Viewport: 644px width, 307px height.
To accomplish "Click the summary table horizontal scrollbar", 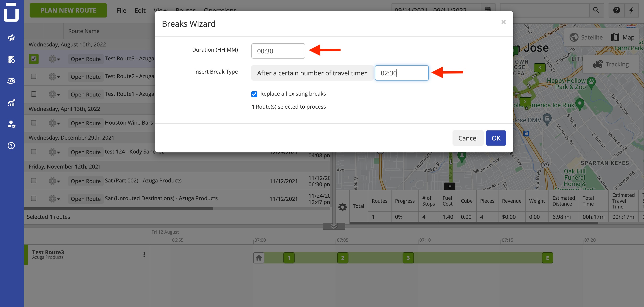I will (x=474, y=223).
